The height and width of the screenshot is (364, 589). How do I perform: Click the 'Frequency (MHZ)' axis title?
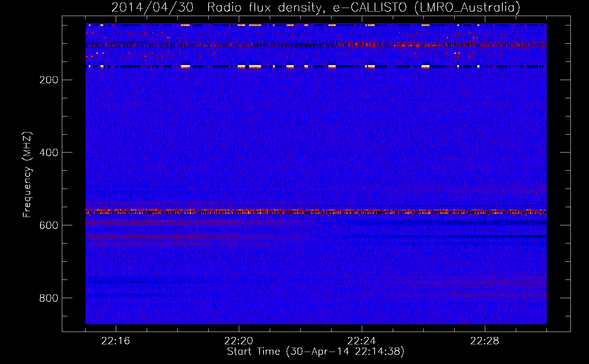27,175
